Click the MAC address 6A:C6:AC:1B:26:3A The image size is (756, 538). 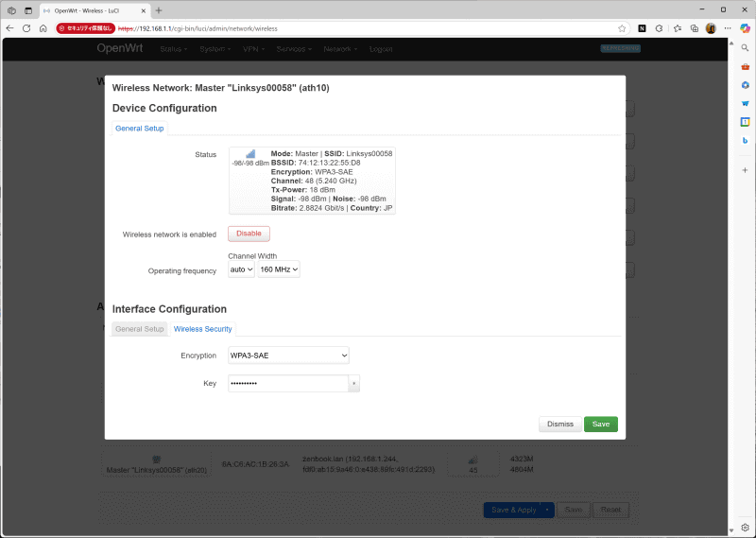pos(255,464)
